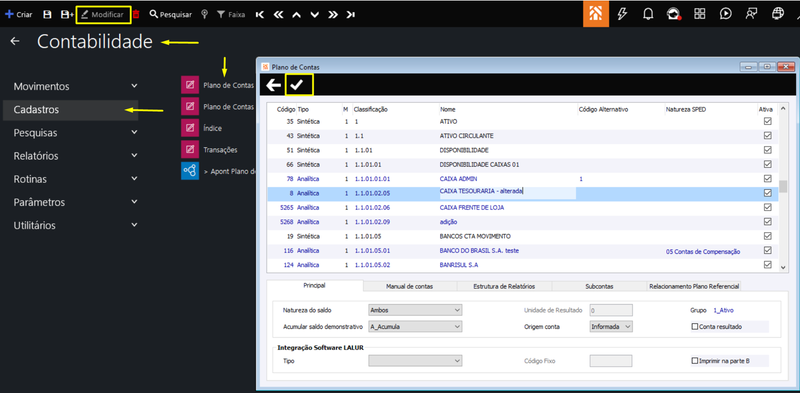
Task: Click the video play circle icon
Action: tap(726, 14)
